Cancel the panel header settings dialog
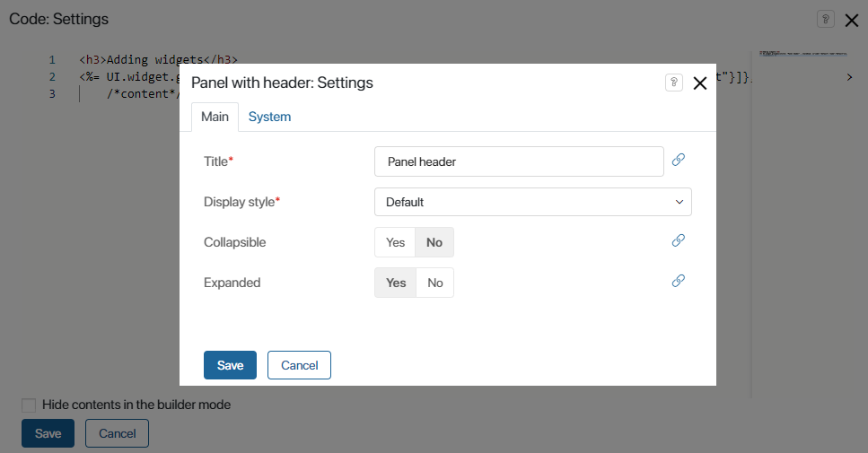The width and height of the screenshot is (868, 453). [299, 365]
